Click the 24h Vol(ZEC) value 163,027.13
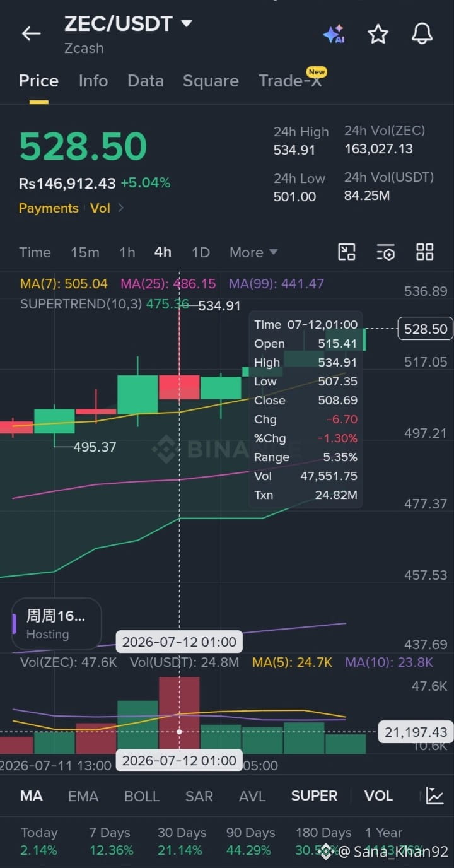 378,149
